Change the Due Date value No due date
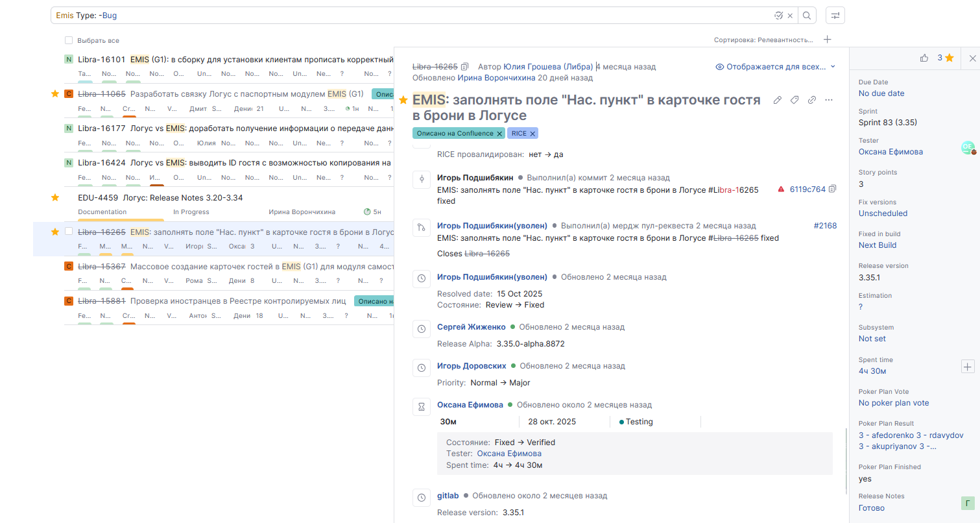980x523 pixels. click(x=881, y=93)
